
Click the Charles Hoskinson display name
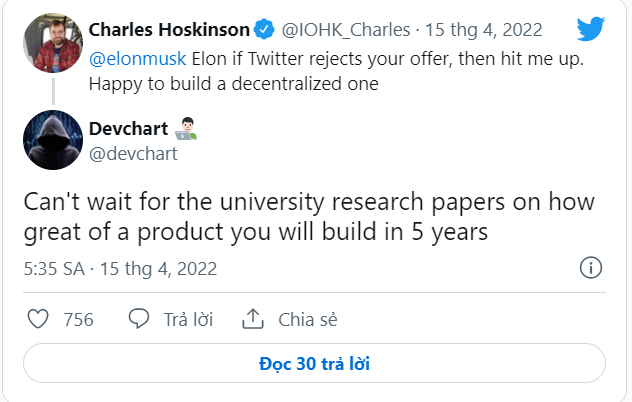click(169, 30)
